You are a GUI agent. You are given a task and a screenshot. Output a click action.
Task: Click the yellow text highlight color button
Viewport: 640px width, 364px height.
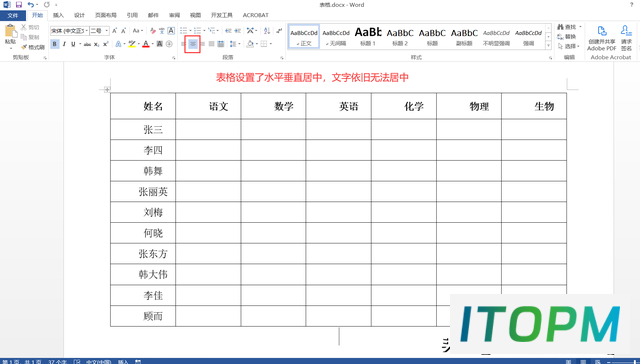pyautogui.click(x=131, y=44)
